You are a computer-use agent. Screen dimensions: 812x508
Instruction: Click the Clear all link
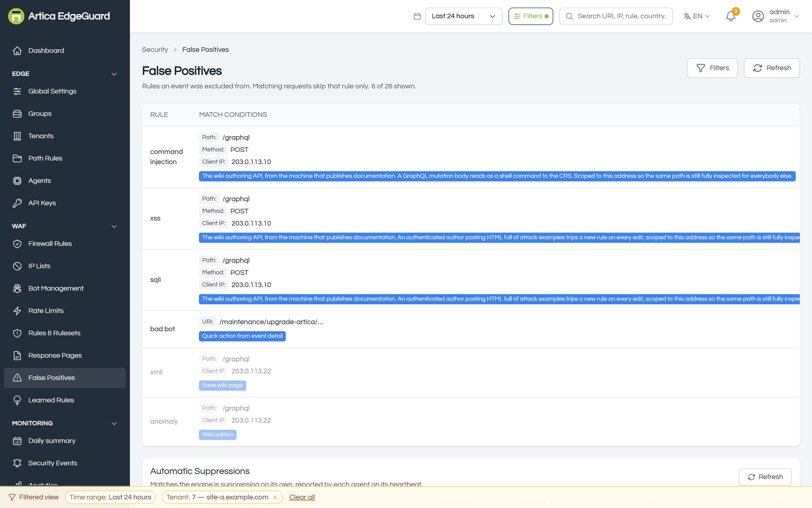(x=302, y=497)
